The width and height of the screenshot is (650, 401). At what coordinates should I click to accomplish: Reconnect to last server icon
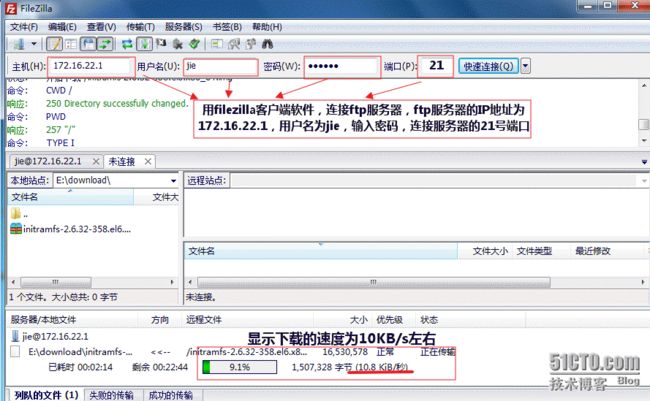tap(194, 44)
